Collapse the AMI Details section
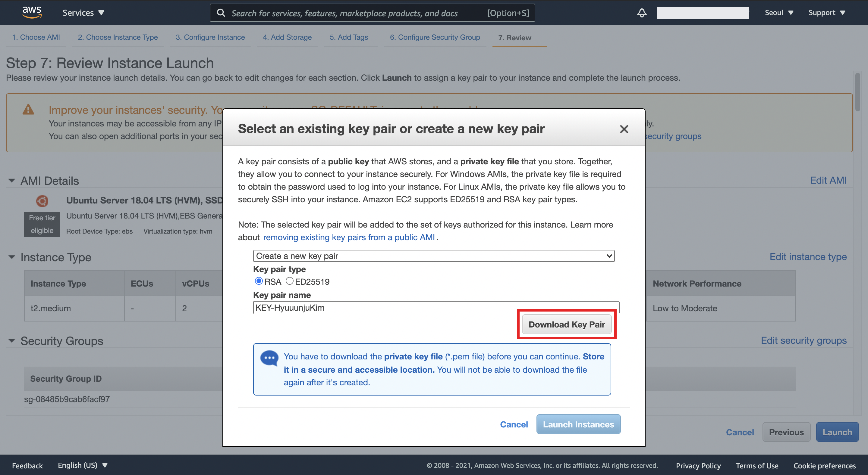Screen dimensions: 868x475 (12, 181)
